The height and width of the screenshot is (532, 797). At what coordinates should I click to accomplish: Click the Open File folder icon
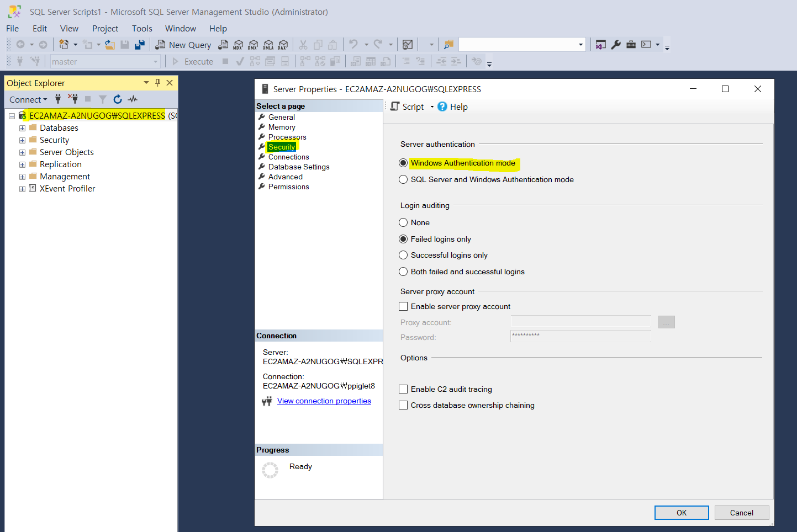110,45
